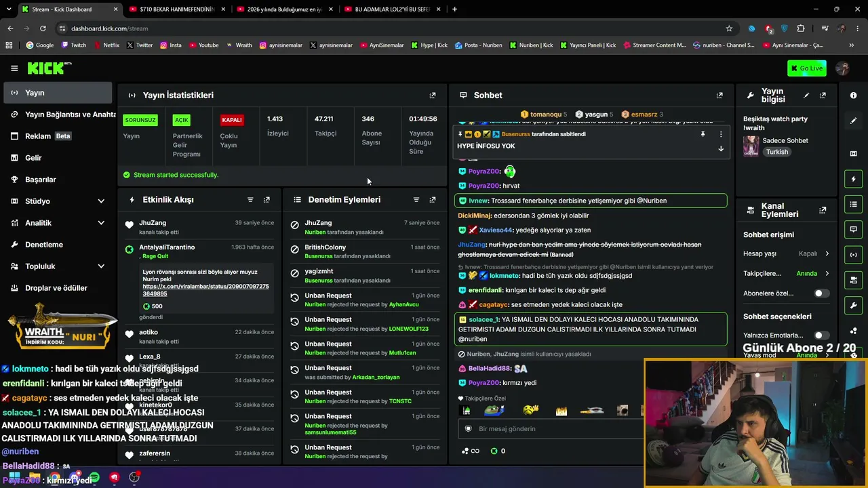This screenshot has height=488, width=868.
Task: Open pinned message options menu
Action: pos(721,134)
